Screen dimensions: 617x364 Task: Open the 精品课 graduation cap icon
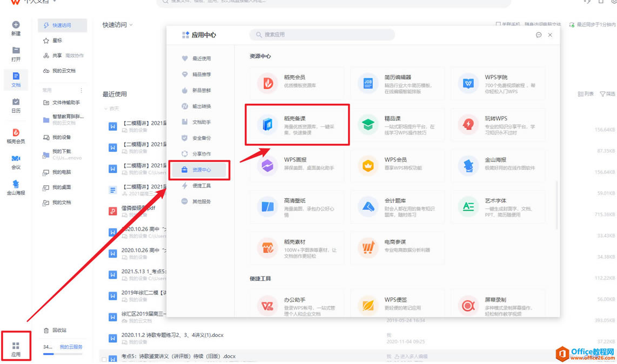[368, 124]
